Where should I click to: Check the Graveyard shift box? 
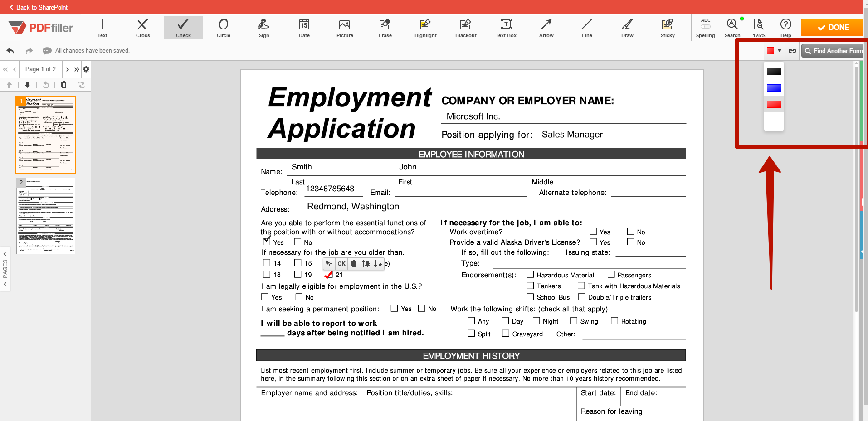point(506,334)
